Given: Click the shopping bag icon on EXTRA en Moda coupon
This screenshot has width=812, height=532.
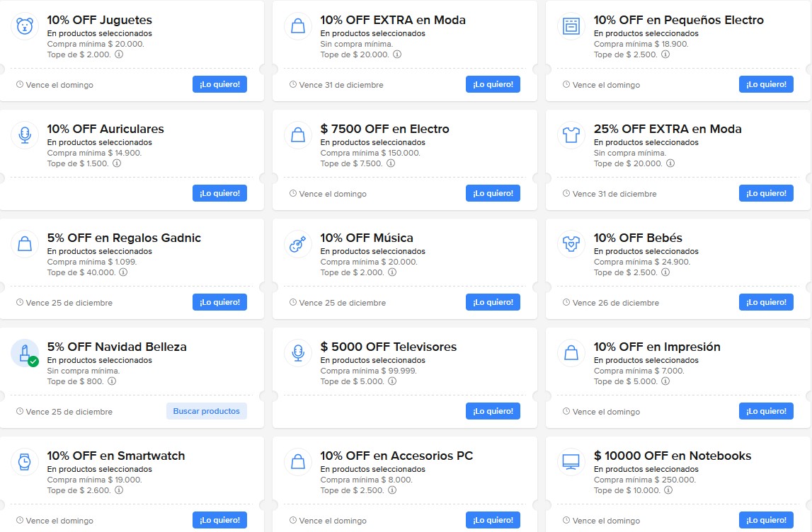Looking at the screenshot, I should coord(298,25).
